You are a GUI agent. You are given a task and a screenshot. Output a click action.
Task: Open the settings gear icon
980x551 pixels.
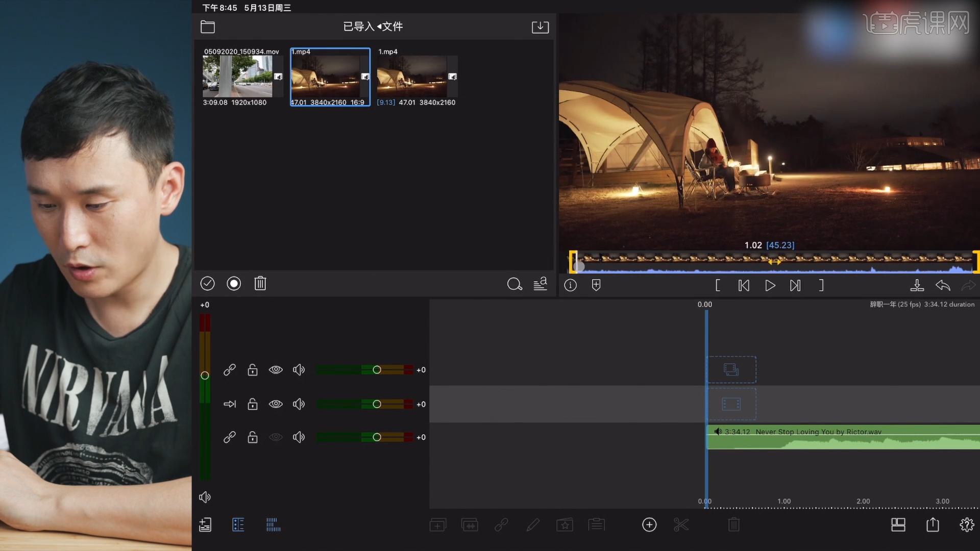pos(967,524)
